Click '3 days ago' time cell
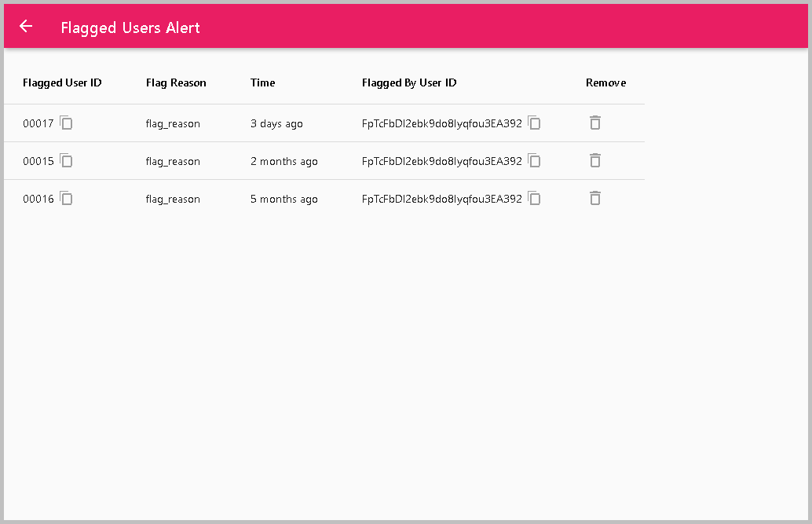Viewport: 812px width, 524px height. pos(276,124)
